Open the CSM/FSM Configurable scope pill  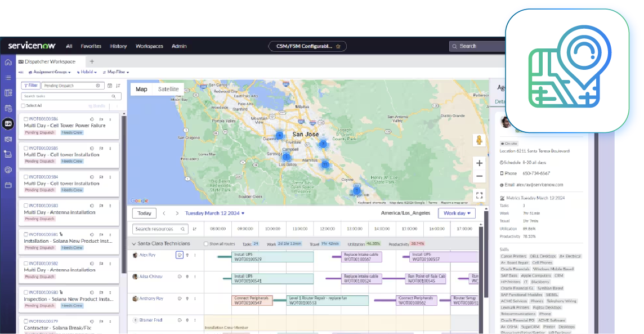coord(307,46)
